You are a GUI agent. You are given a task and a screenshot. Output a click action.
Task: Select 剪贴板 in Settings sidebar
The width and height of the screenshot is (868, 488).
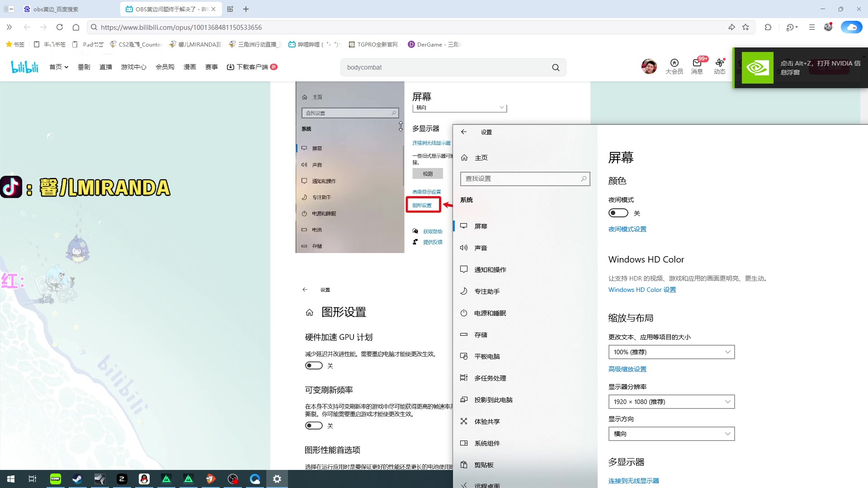(524, 465)
